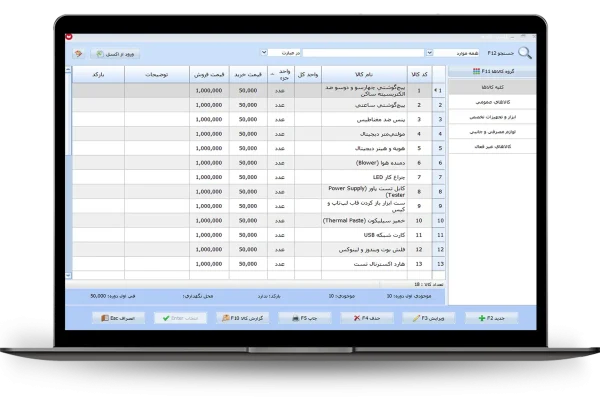
Task: Select row header number 7
Action: click(439, 177)
